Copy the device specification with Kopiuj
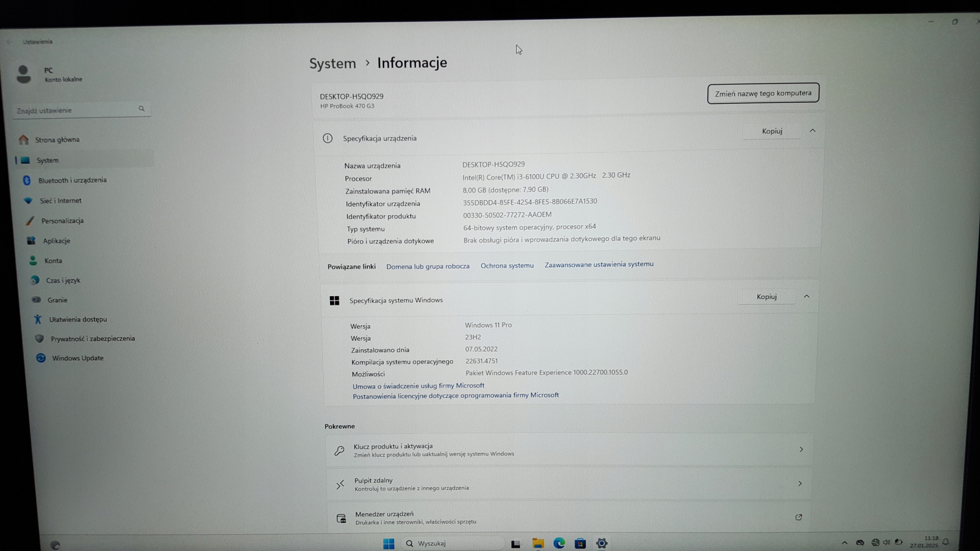 click(x=772, y=131)
